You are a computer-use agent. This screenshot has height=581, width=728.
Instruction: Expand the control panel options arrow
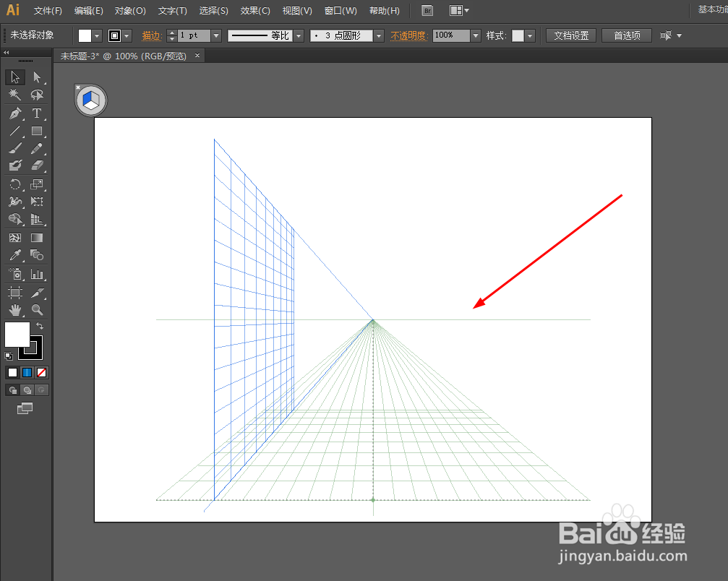coord(680,35)
